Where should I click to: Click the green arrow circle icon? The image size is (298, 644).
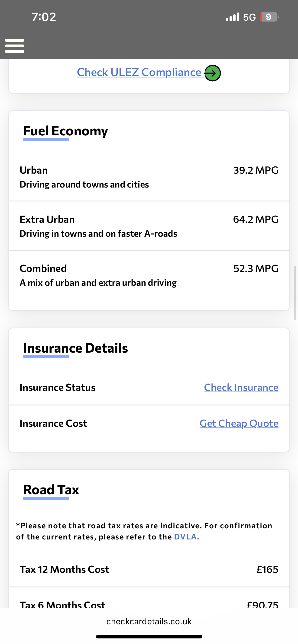point(212,73)
